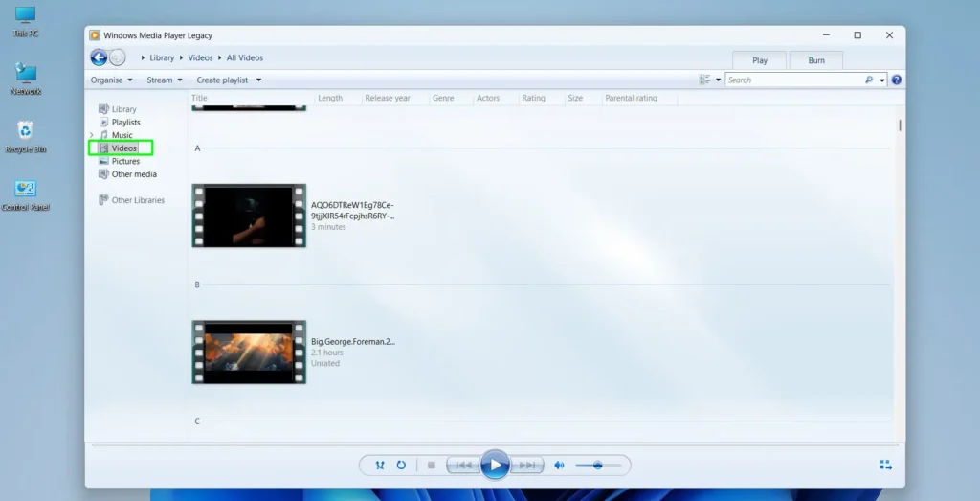
Task: Click the greyed forward navigation arrow
Action: point(117,57)
